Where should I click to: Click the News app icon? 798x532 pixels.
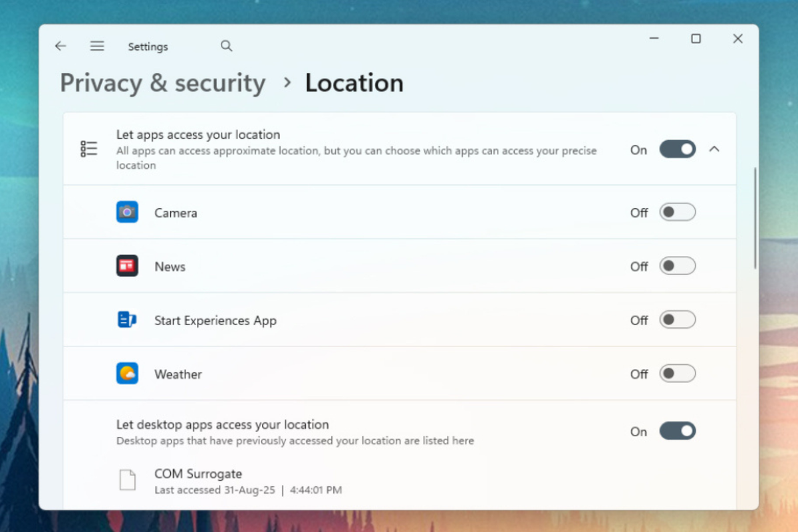tap(127, 266)
